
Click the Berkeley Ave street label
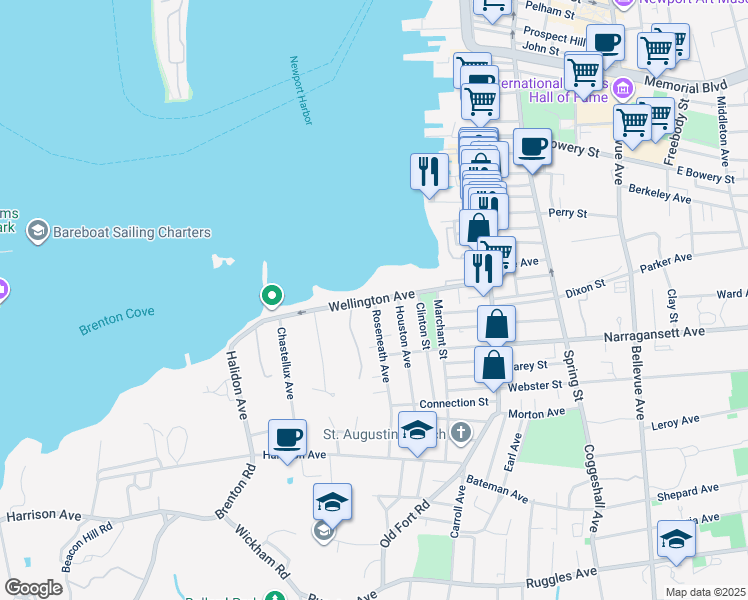point(660,194)
